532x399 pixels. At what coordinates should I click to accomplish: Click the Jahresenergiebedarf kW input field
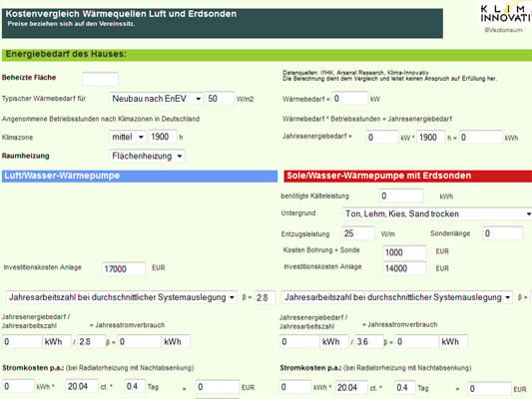[382, 138]
